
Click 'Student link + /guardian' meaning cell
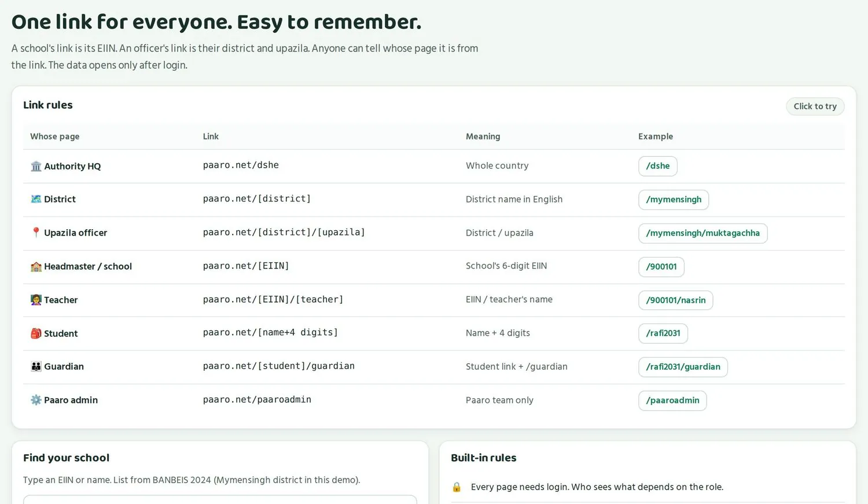[x=517, y=367]
